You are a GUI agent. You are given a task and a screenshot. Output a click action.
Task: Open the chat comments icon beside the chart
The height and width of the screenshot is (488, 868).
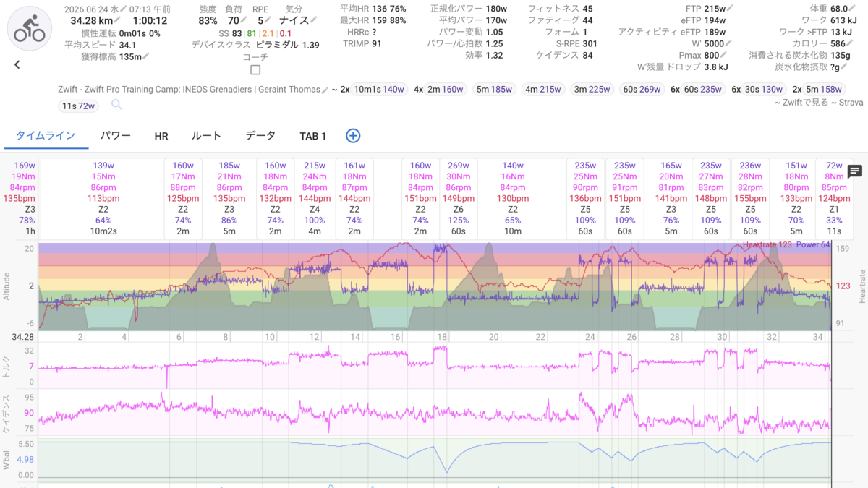(x=854, y=171)
